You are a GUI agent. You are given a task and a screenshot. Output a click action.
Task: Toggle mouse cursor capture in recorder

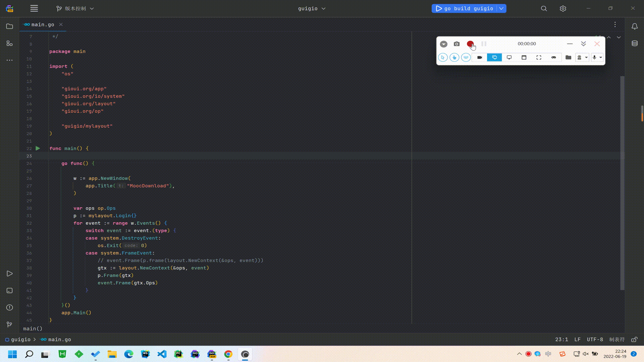click(443, 58)
